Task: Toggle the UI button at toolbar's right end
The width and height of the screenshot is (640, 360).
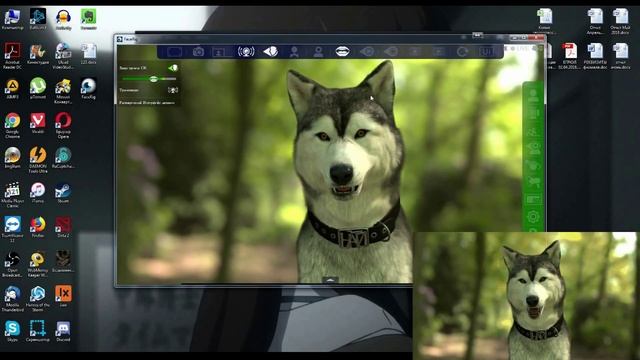Action: click(x=486, y=51)
